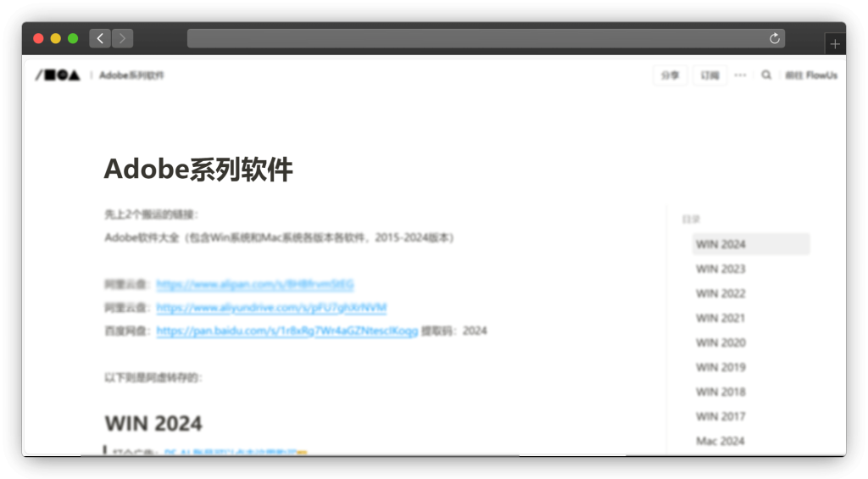Image resolution: width=868 pixels, height=479 pixels.
Task: Go back with the browser back arrow
Action: [100, 38]
